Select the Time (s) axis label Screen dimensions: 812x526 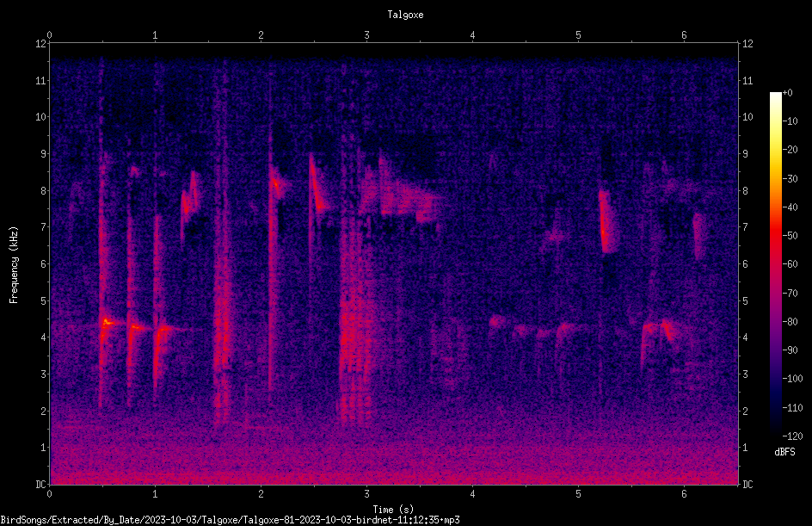click(x=393, y=510)
